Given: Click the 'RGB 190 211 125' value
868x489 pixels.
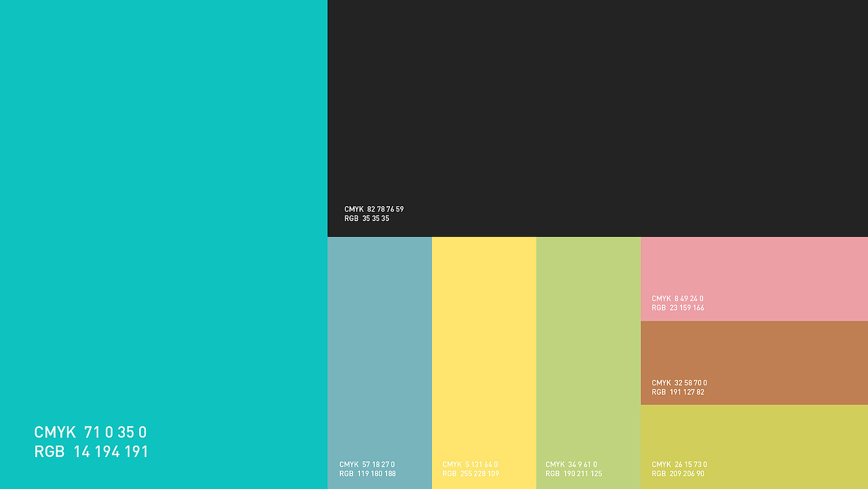Looking at the screenshot, I should pyautogui.click(x=574, y=473).
